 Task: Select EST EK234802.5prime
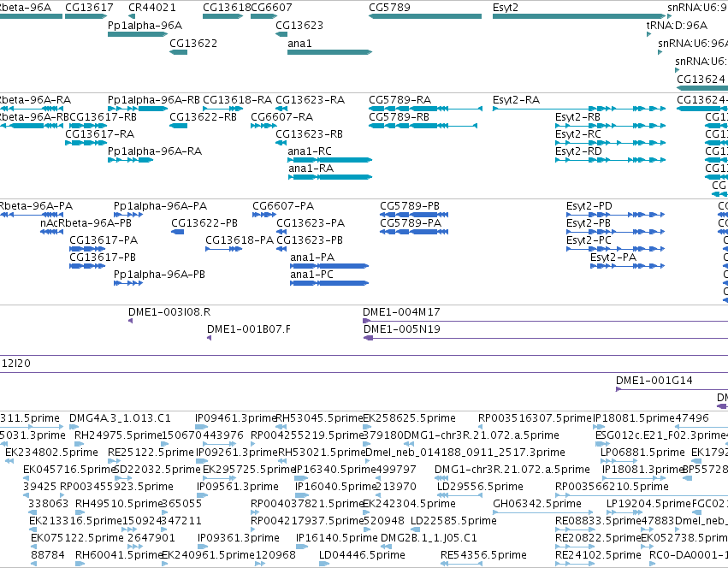point(9,461)
